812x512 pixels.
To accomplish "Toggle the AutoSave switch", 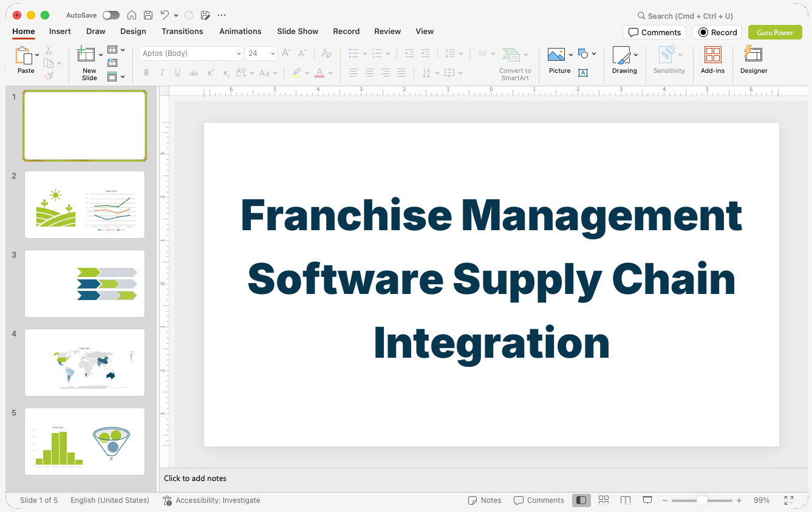I will pos(111,15).
